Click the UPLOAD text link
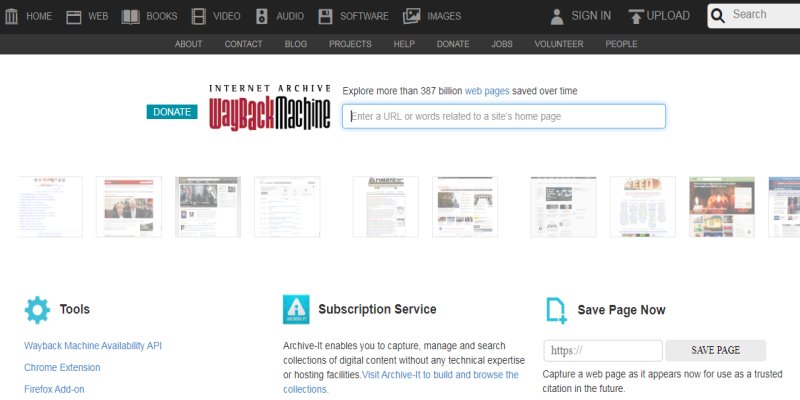 pyautogui.click(x=668, y=16)
